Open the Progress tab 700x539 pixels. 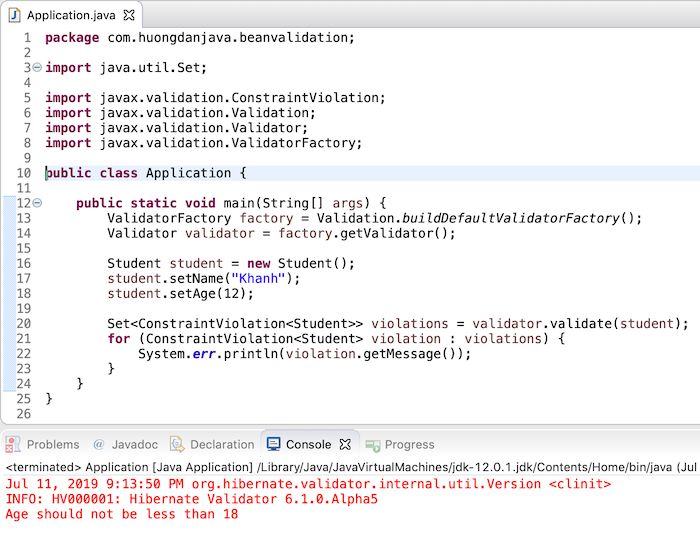400,444
